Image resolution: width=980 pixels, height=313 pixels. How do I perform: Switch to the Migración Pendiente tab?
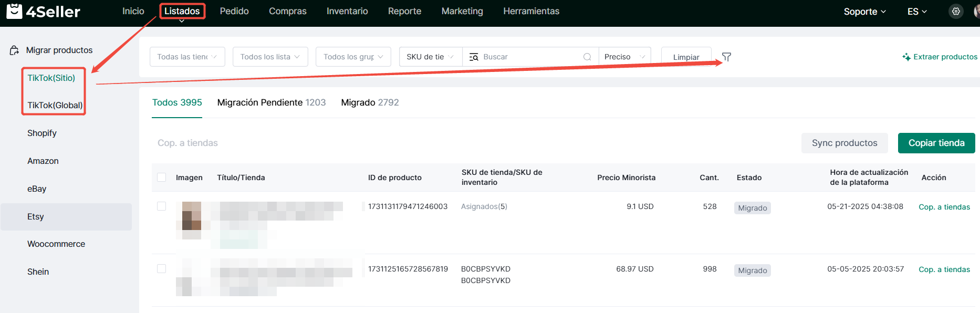(272, 102)
